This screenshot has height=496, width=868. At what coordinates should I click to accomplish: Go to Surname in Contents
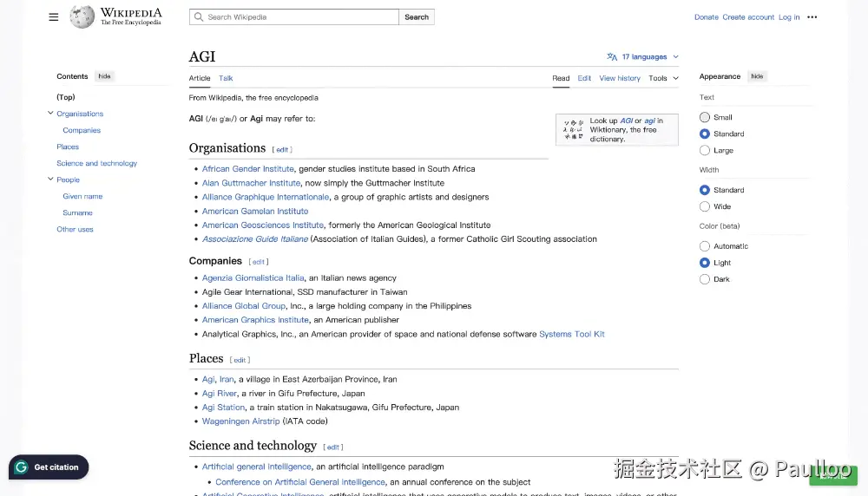pos(77,213)
